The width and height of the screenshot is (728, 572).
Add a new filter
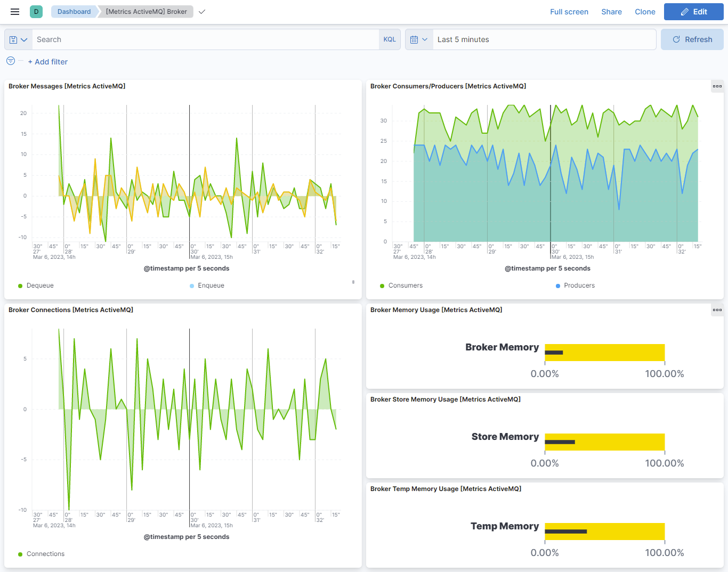(48, 62)
